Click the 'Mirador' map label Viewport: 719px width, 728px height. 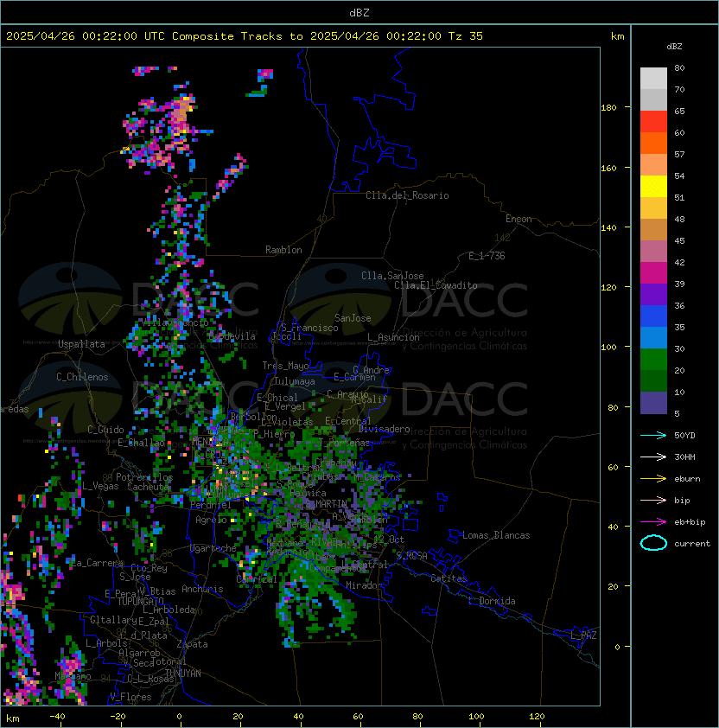point(365,585)
